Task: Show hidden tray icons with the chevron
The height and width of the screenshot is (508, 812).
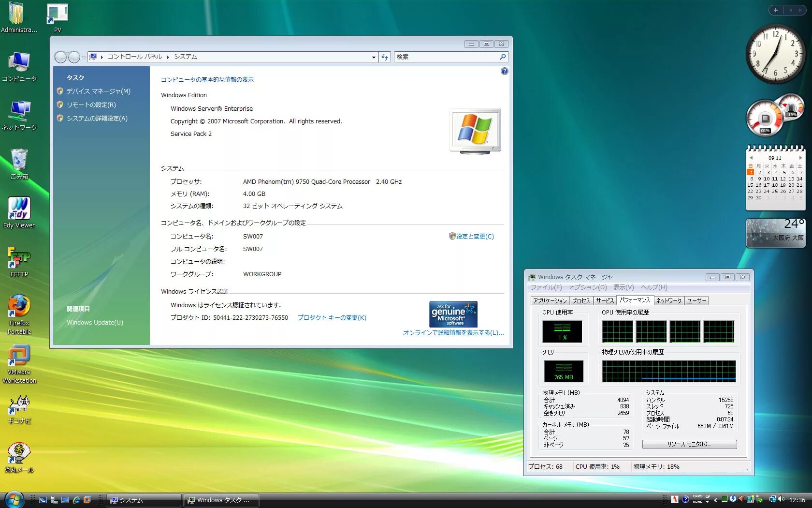Action: 716,500
